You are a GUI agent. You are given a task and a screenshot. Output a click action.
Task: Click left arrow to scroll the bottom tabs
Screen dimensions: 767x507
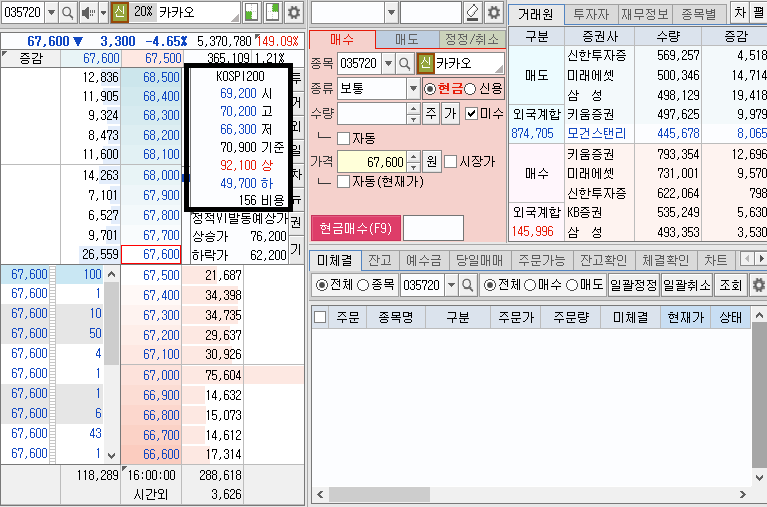coord(746,259)
